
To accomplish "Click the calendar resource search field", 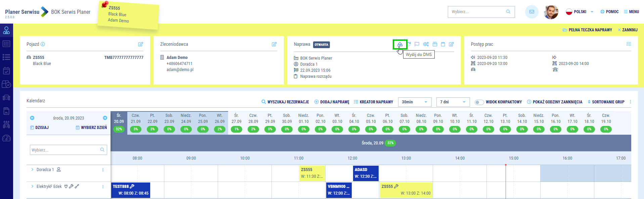I will click(66, 150).
